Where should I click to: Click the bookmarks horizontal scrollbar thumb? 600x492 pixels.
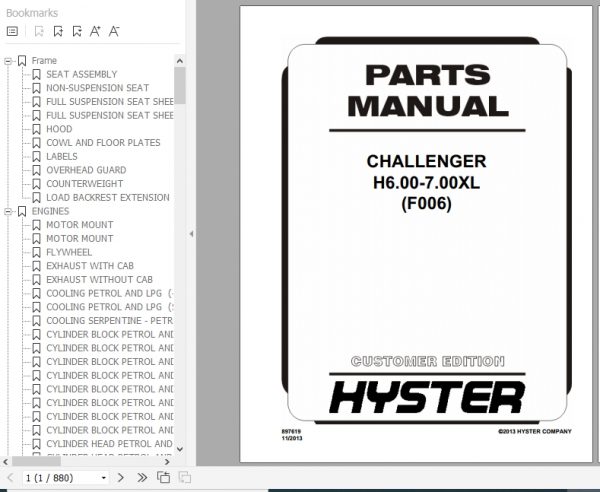click(x=36, y=462)
